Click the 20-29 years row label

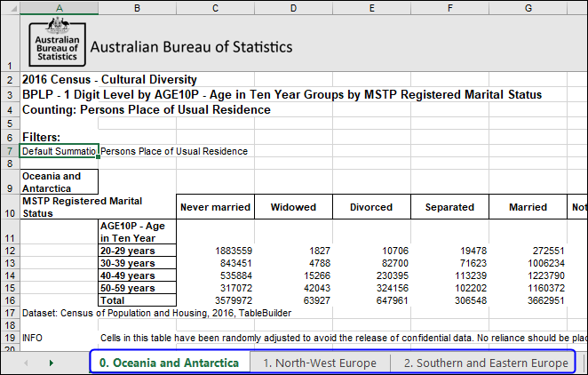tap(137, 251)
